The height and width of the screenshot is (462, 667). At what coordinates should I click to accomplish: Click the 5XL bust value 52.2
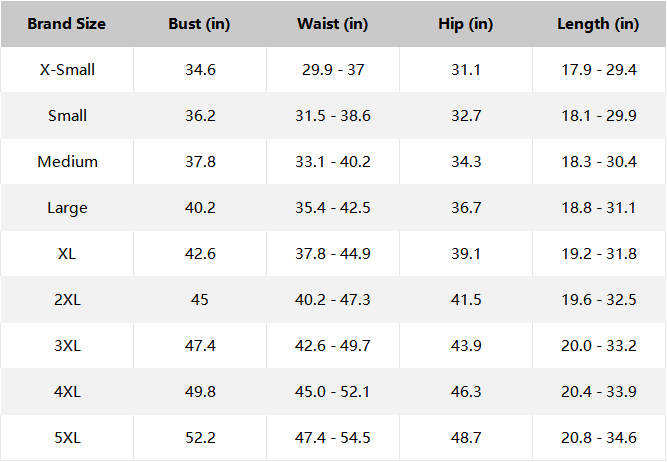199,438
